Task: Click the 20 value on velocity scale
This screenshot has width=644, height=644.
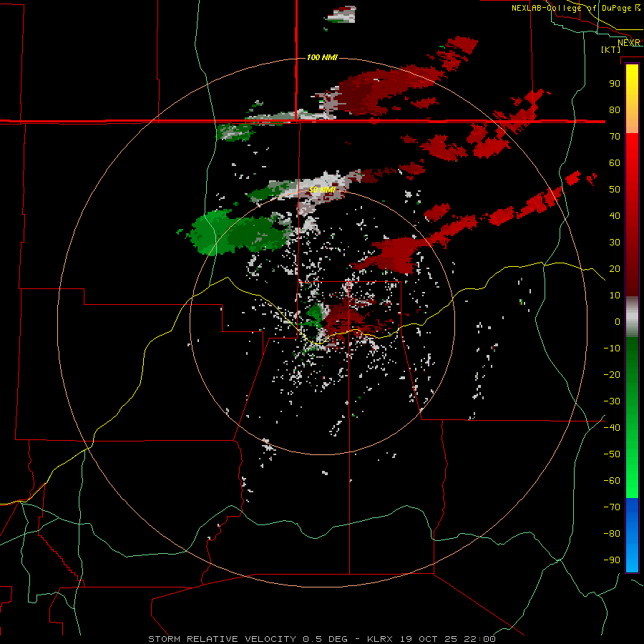Action: pos(615,268)
